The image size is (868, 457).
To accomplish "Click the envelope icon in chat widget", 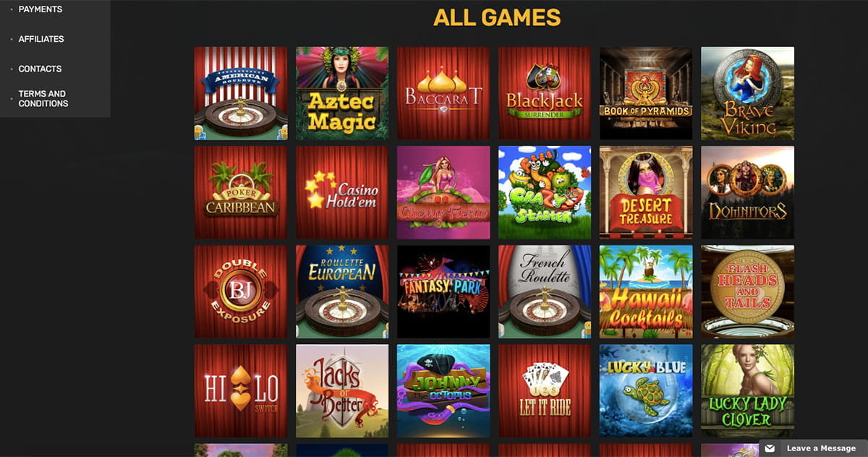I will [770, 449].
